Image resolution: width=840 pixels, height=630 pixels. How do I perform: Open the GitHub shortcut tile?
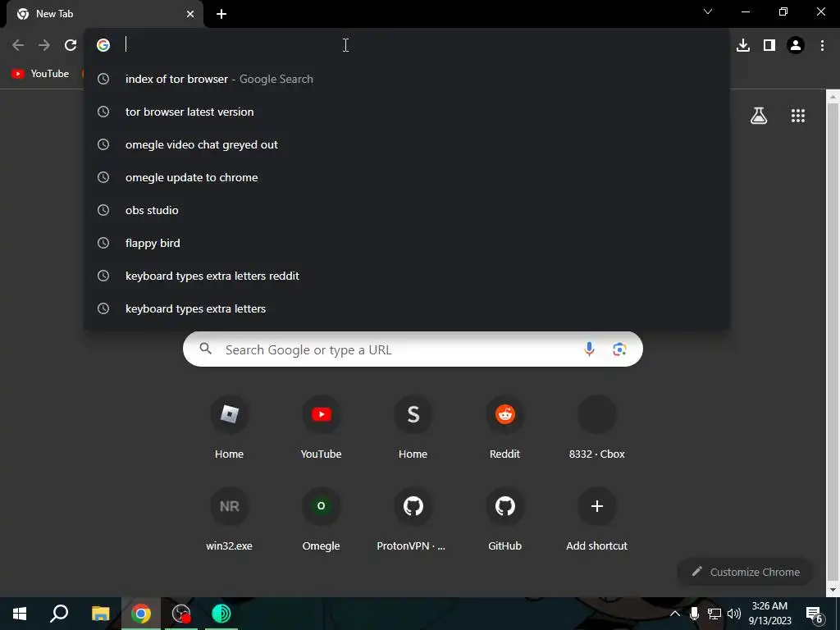pyautogui.click(x=504, y=519)
